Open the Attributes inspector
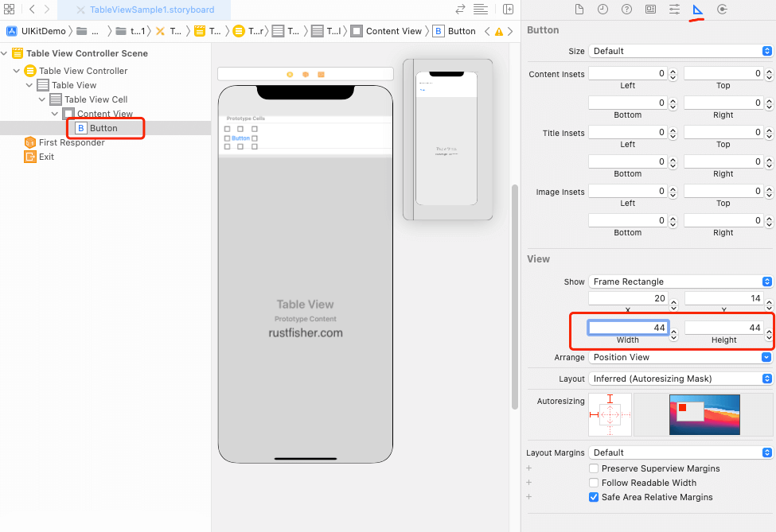The height and width of the screenshot is (532, 776). click(x=674, y=10)
